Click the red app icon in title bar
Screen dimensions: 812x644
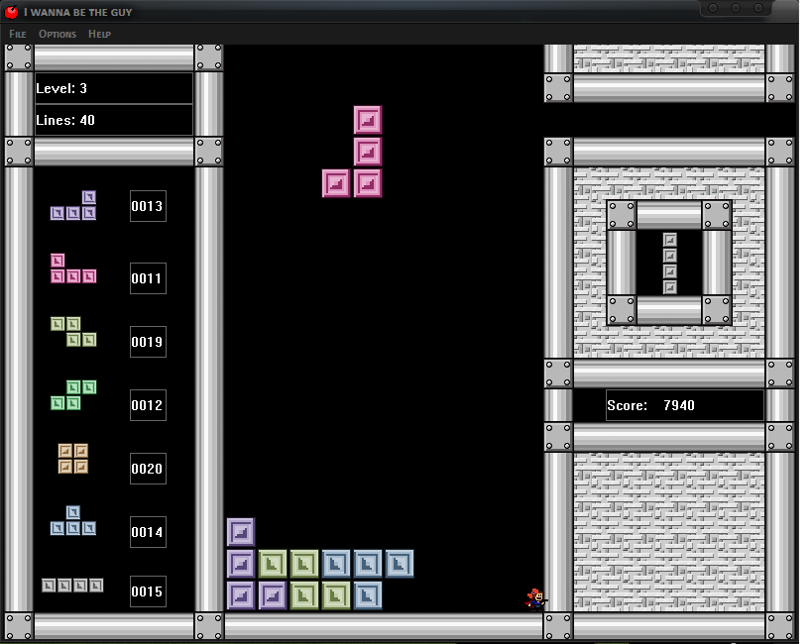(12, 12)
